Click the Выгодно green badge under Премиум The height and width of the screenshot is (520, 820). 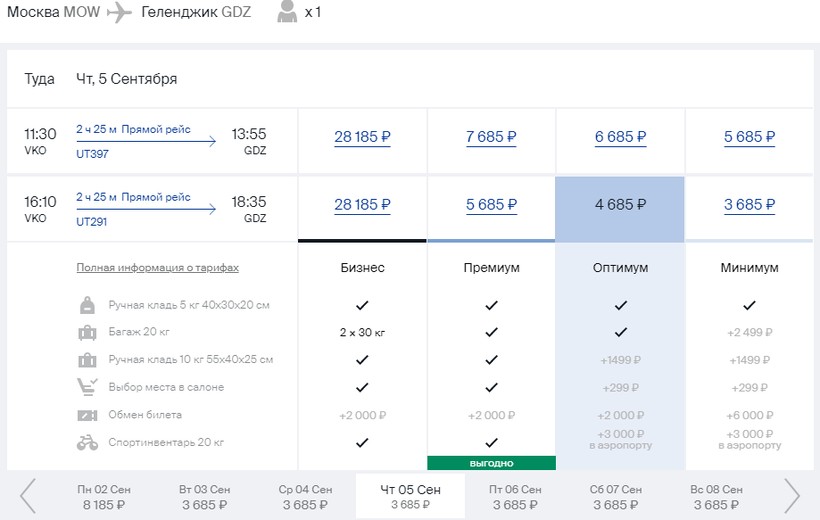coord(491,463)
